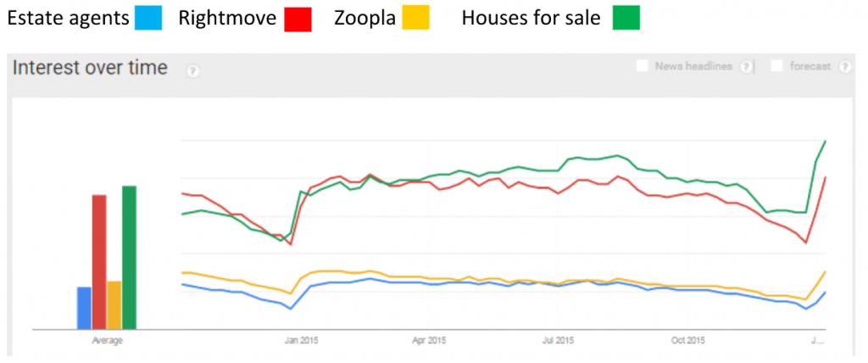Select the yellow average bar

pyautogui.click(x=114, y=304)
